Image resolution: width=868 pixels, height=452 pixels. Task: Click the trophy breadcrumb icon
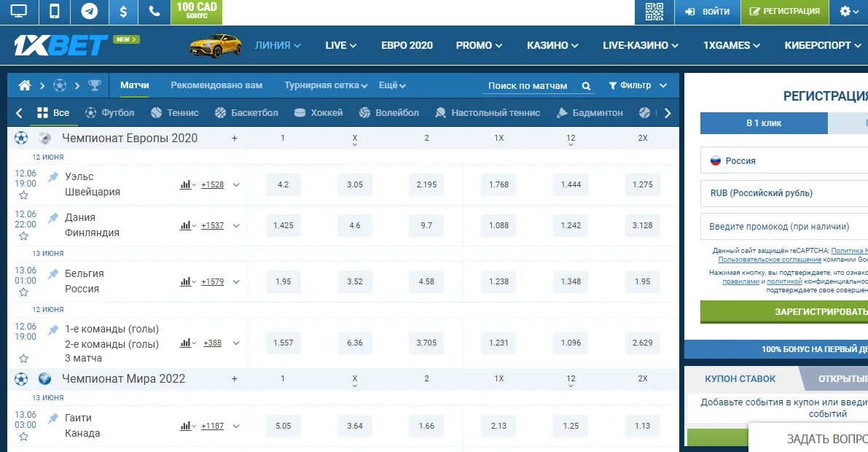pos(95,85)
